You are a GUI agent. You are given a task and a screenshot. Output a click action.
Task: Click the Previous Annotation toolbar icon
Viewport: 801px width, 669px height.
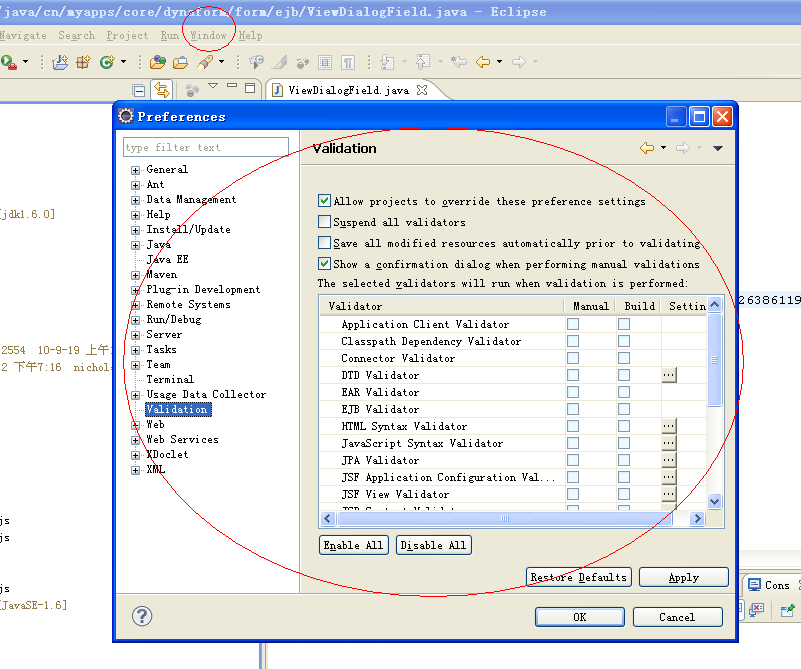[422, 62]
